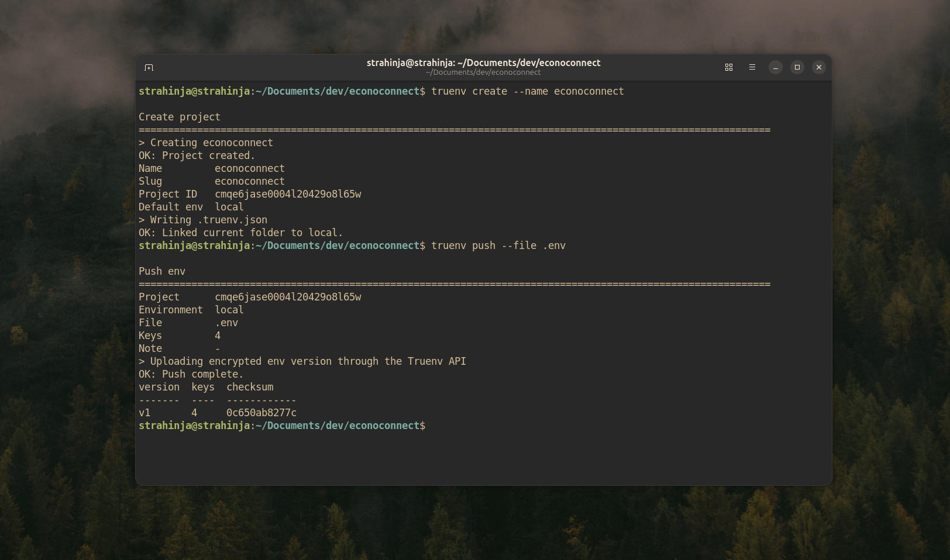Screen dimensions: 950x560
Task: Click OK: Project created. line
Action: pos(197,155)
